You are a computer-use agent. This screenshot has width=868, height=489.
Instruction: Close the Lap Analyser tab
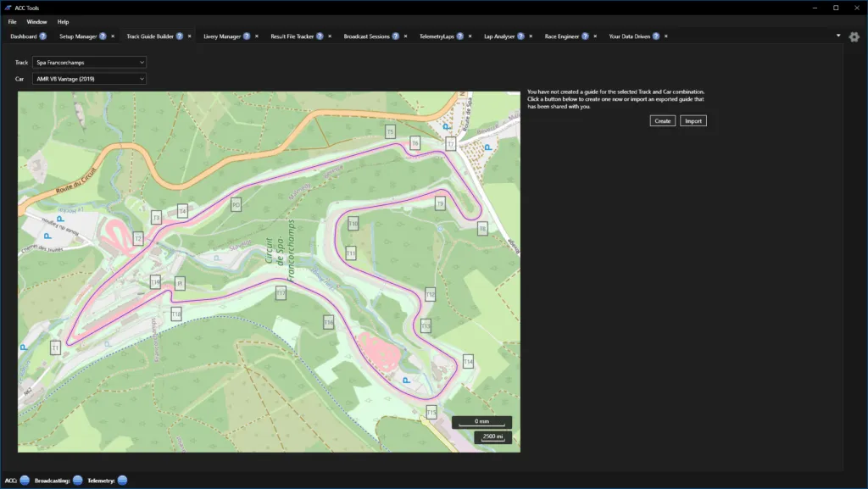tap(531, 36)
